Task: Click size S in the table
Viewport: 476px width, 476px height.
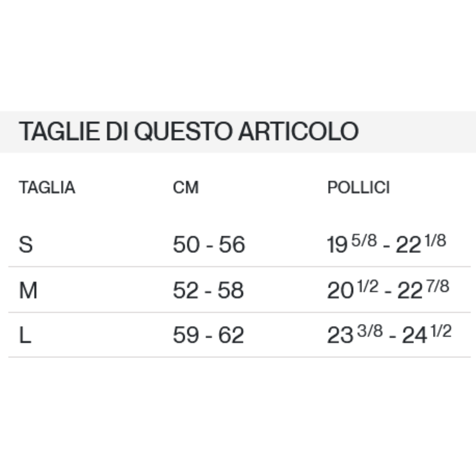Action: coord(26,244)
